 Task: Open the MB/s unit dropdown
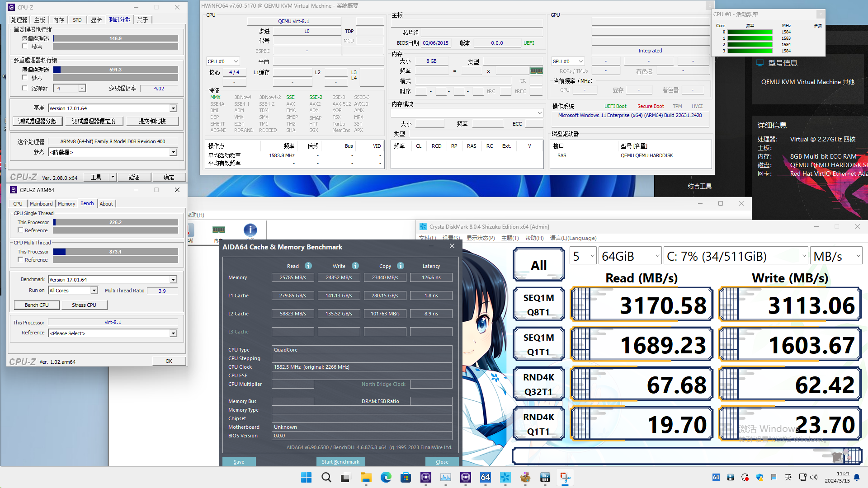(836, 256)
